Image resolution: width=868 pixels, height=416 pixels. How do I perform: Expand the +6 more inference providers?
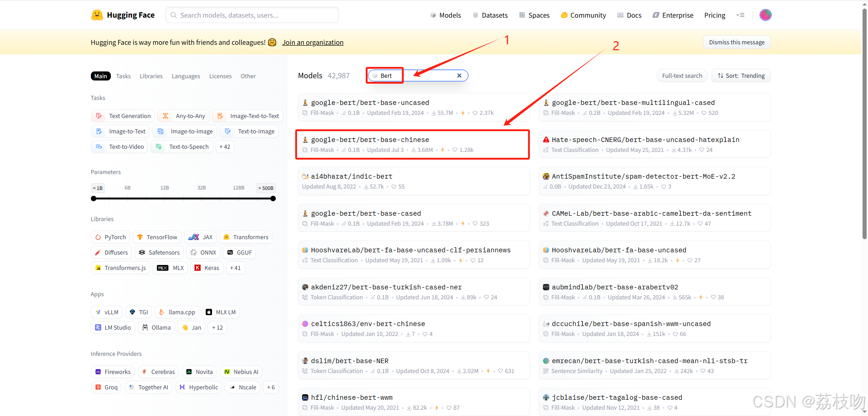pyautogui.click(x=271, y=387)
